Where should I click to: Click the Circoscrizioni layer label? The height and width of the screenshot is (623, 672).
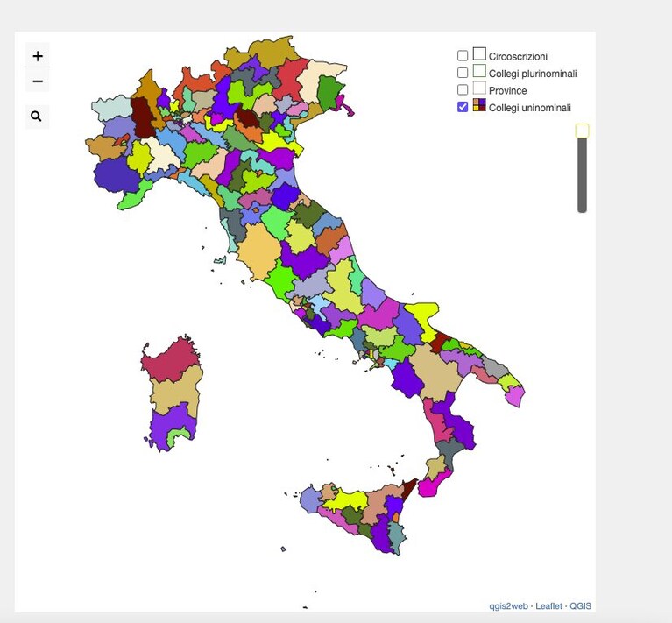coord(518,57)
